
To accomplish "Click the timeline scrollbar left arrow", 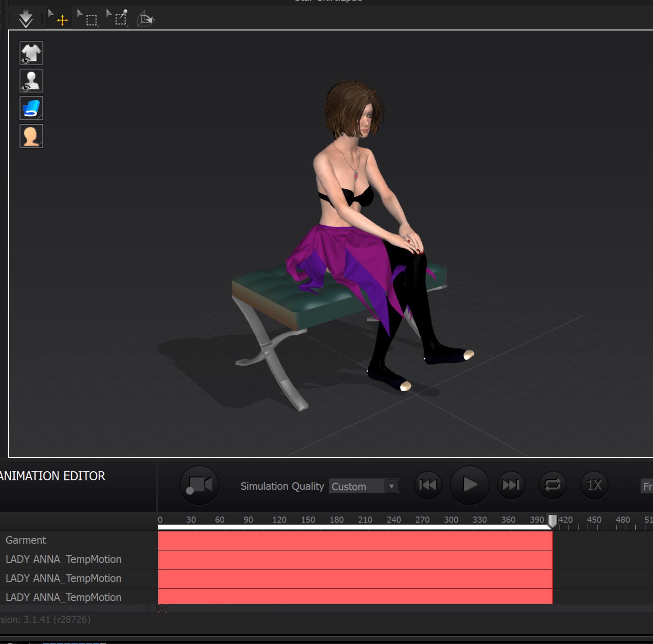I will coord(163,608).
